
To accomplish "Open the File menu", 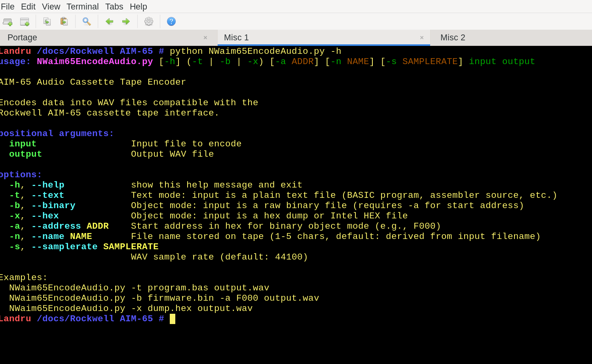I will tap(8, 7).
